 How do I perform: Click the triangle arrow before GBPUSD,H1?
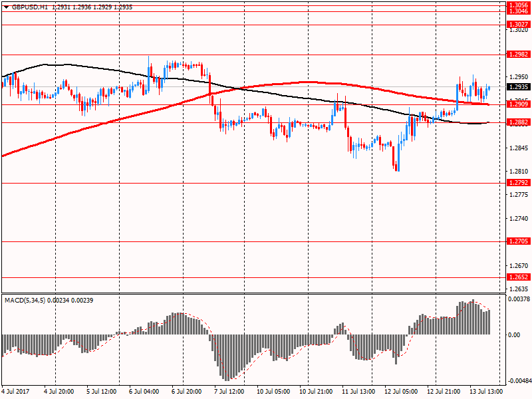6,7
